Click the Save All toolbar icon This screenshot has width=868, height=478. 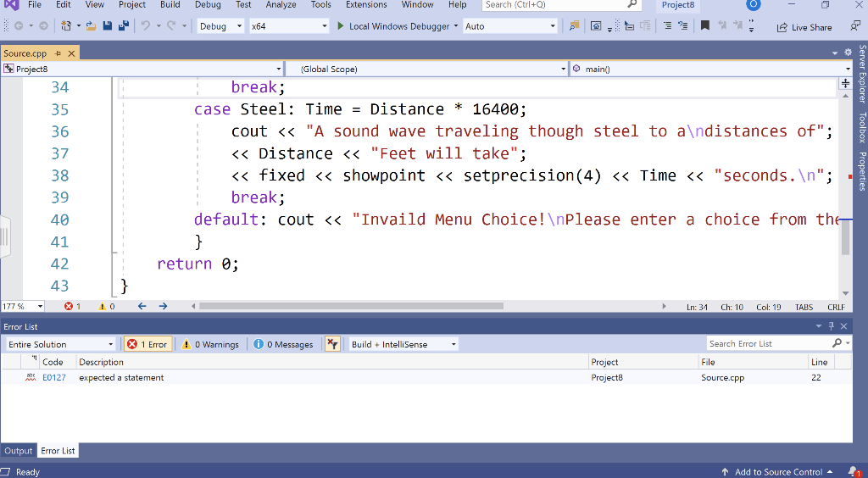[124, 26]
